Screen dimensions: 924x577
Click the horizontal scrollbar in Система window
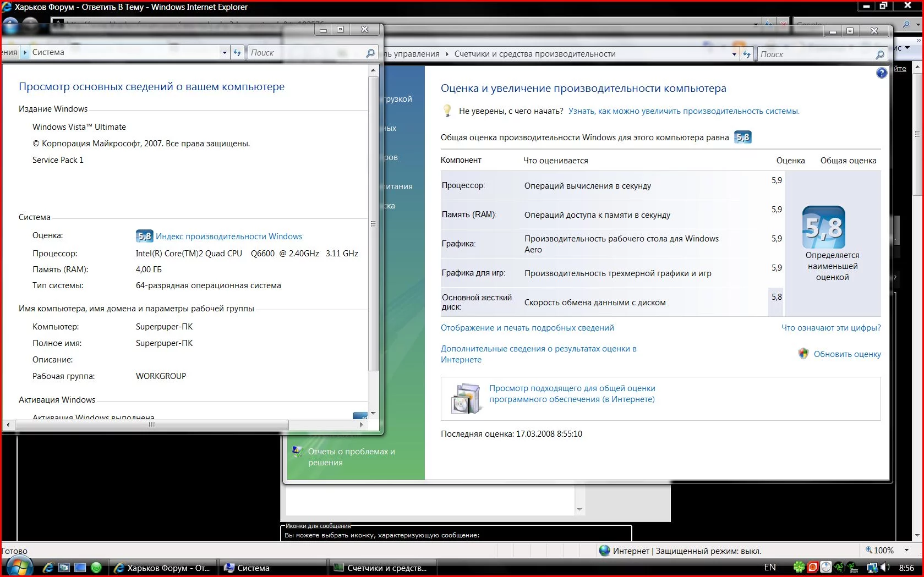click(x=151, y=425)
